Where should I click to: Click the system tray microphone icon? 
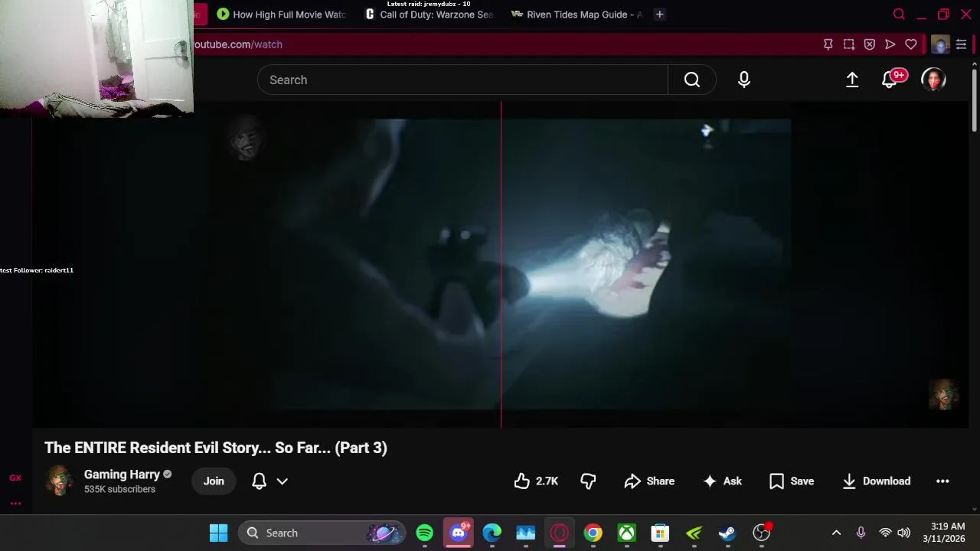(x=861, y=533)
